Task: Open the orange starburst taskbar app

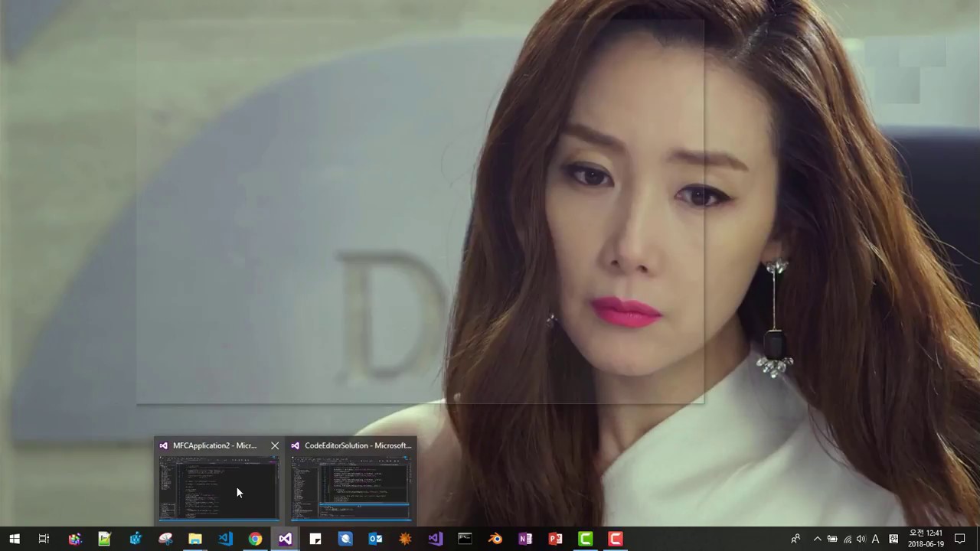Action: coord(405,539)
